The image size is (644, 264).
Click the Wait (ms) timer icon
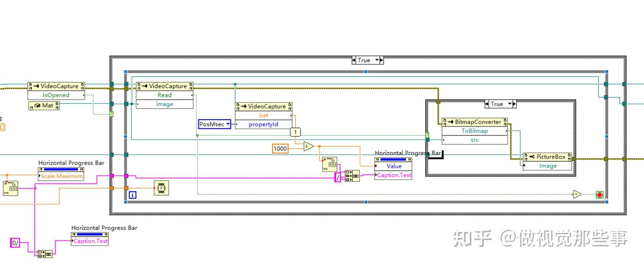point(161,189)
